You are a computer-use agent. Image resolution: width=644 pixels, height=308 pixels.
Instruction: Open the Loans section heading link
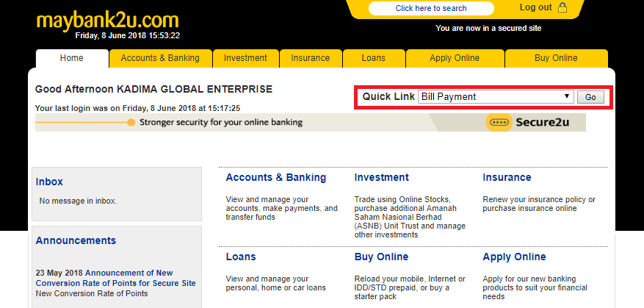coord(241,257)
